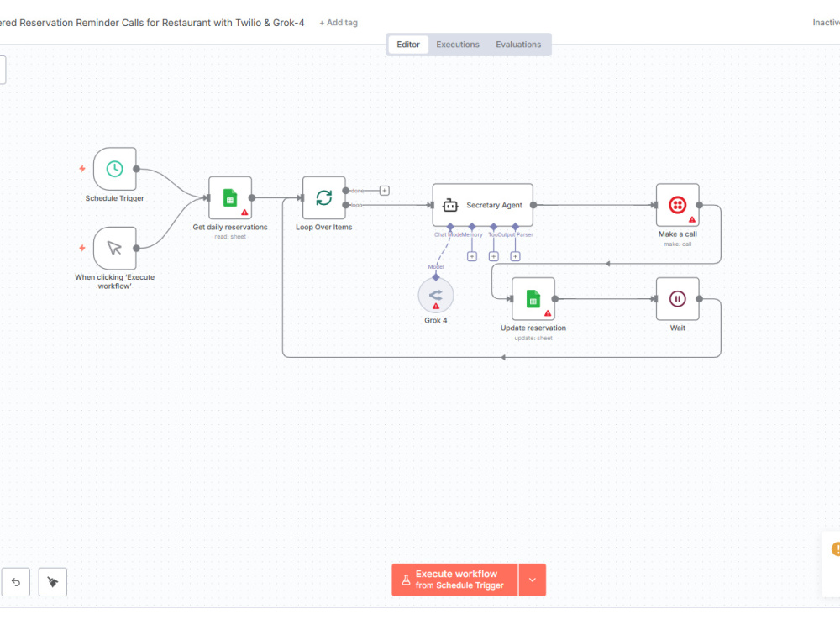
Task: Add an Output Parser sub-node to agent
Action: click(x=515, y=256)
